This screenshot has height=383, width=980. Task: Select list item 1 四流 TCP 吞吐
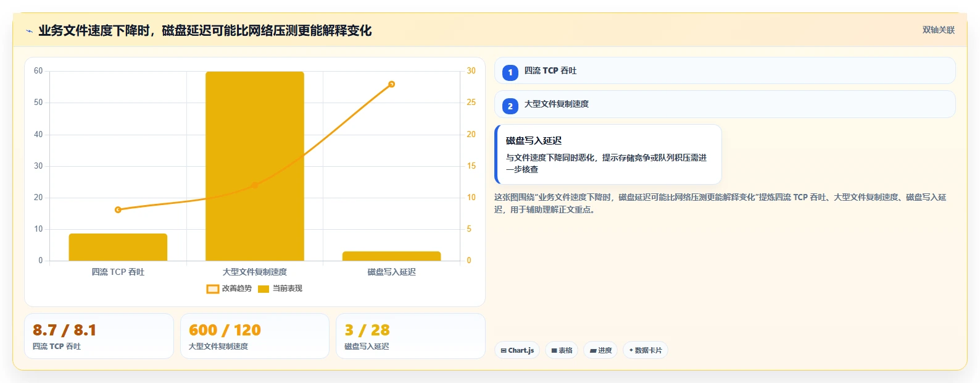725,70
